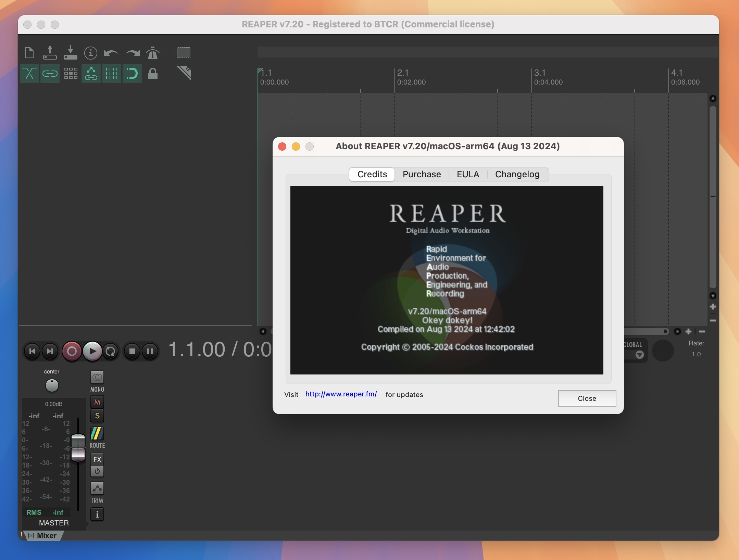This screenshot has width=739, height=560.
Task: Click the master volume fader
Action: 78,448
